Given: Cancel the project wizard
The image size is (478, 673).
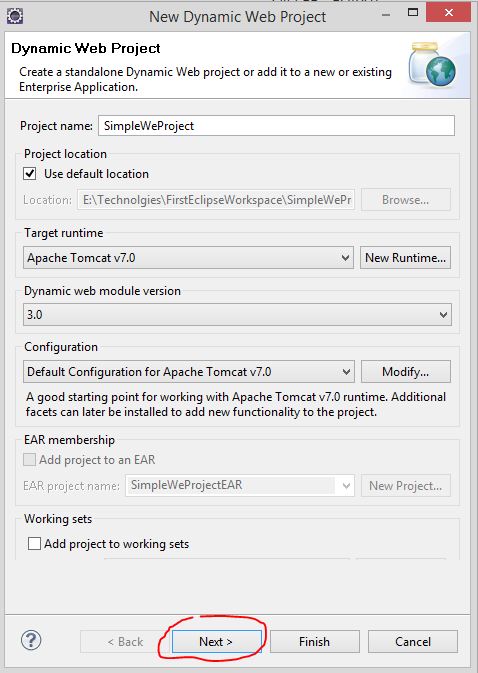Looking at the screenshot, I should coord(413,642).
